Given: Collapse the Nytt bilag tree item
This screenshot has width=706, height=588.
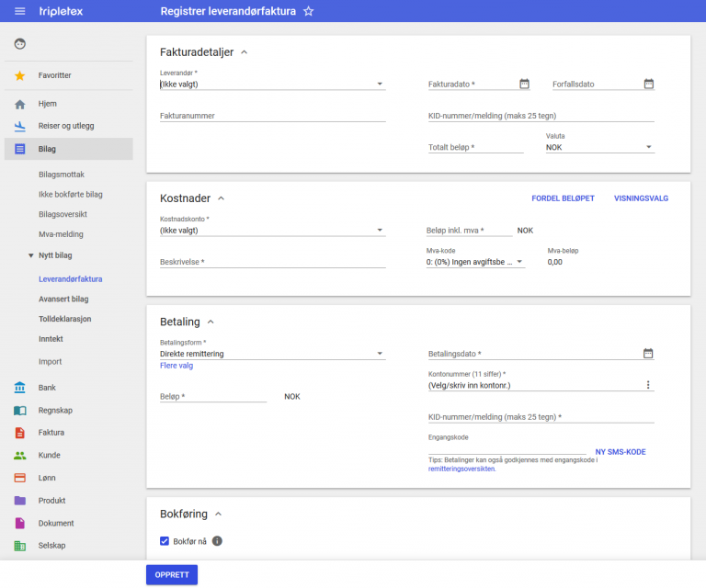Looking at the screenshot, I should click(31, 255).
